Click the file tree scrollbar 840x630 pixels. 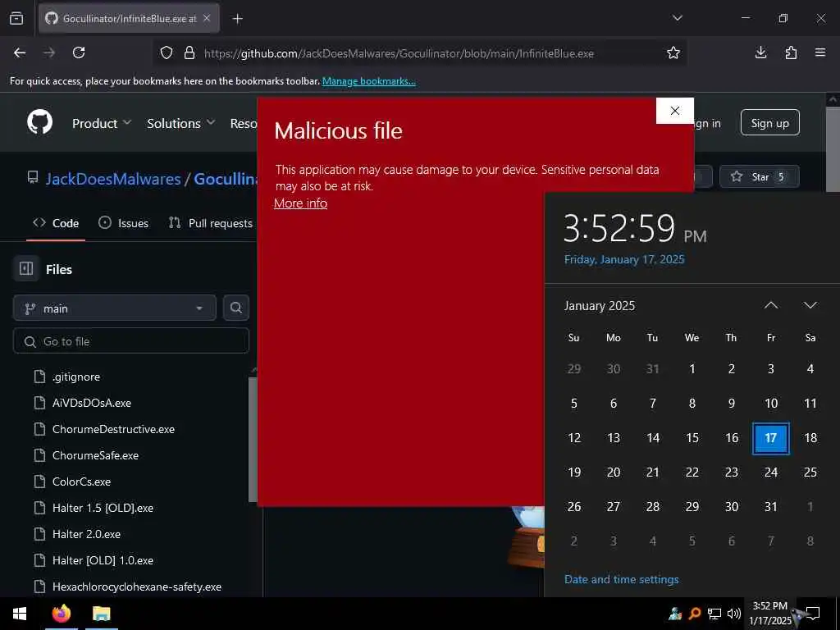(253, 440)
